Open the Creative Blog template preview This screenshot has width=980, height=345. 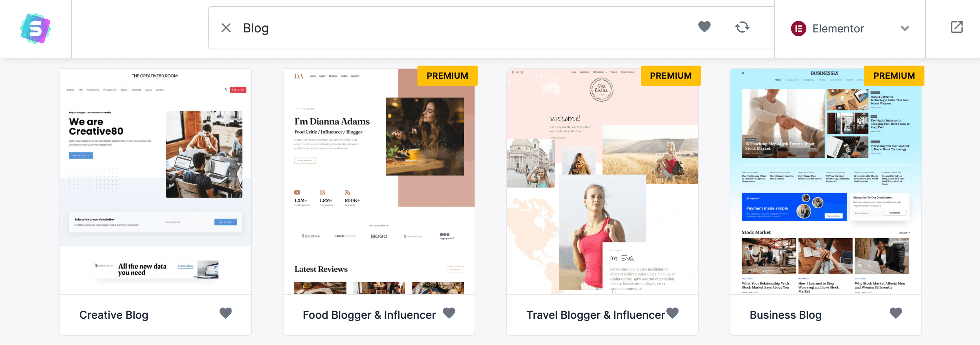(156, 181)
